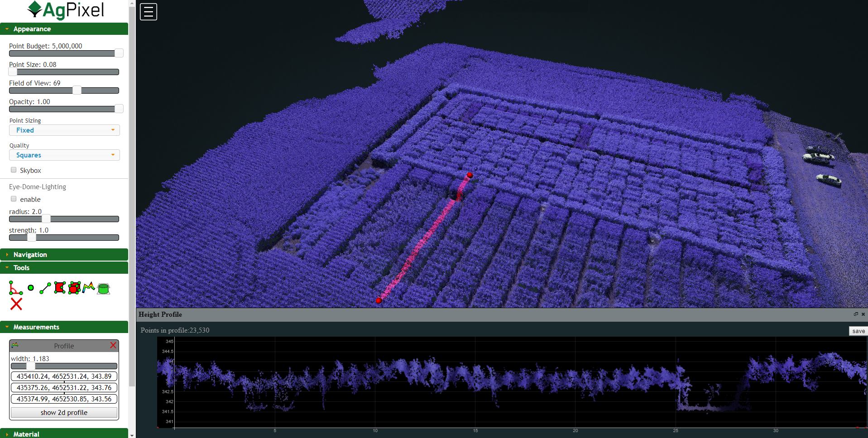Click the profile icon in the Profile header
This screenshot has height=438, width=868.
[15, 345]
